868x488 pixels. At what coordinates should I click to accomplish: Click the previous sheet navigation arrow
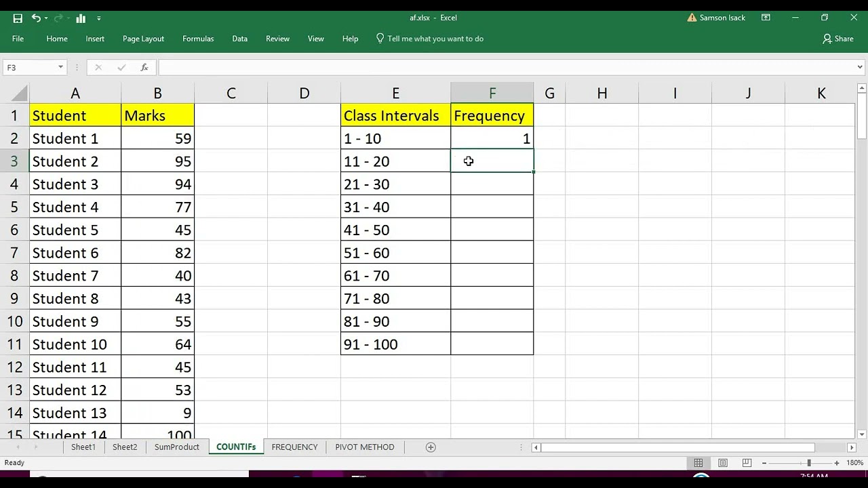point(18,447)
